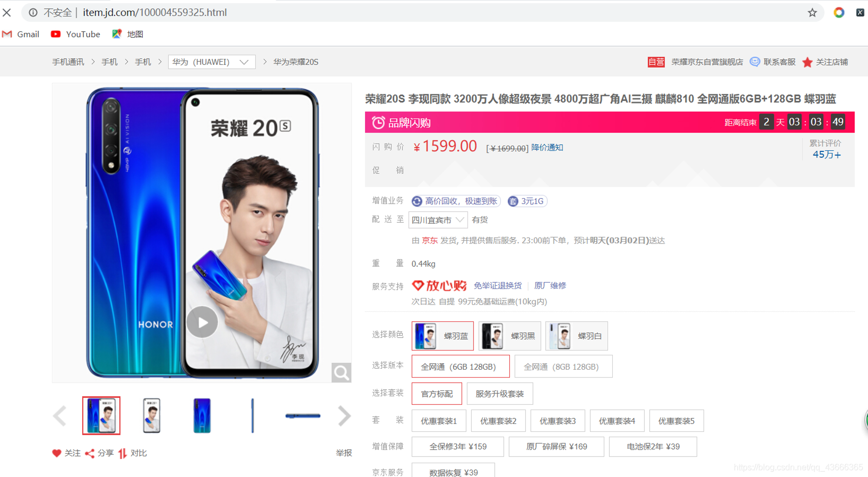This screenshot has height=477, width=868.
Task: Bookmark this page with the star icon
Action: (812, 12)
